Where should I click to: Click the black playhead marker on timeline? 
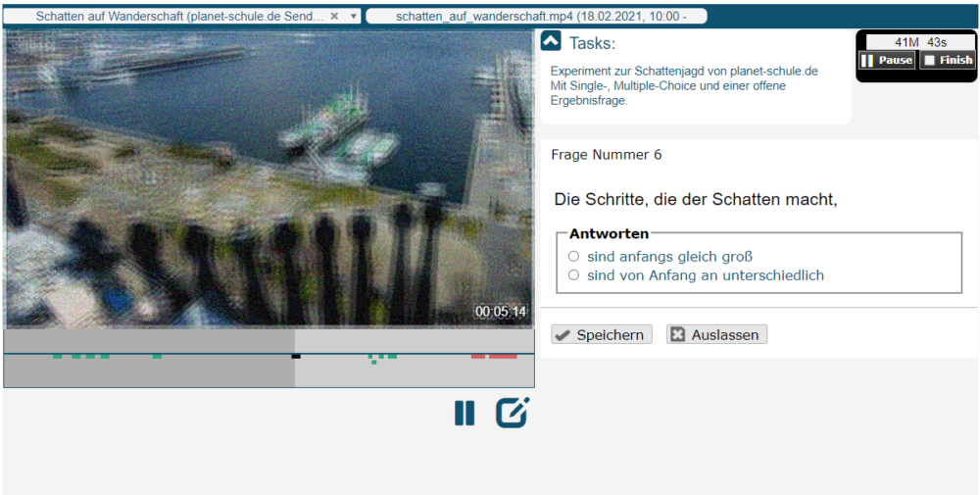(296, 356)
